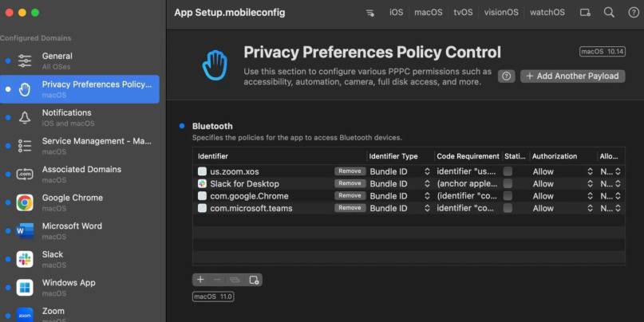Toggle Static Code checkbox for Slack for Desktop
The image size is (644, 322).
(508, 183)
